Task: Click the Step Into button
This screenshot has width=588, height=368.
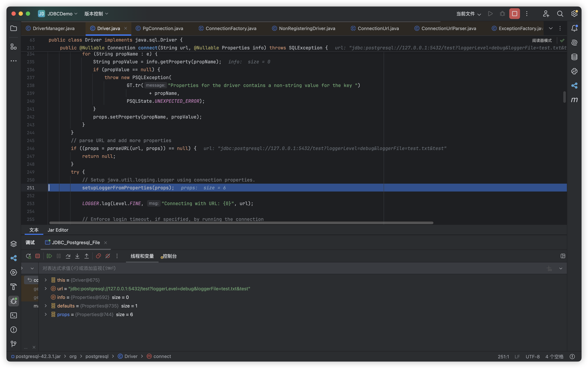Action: [x=77, y=256]
